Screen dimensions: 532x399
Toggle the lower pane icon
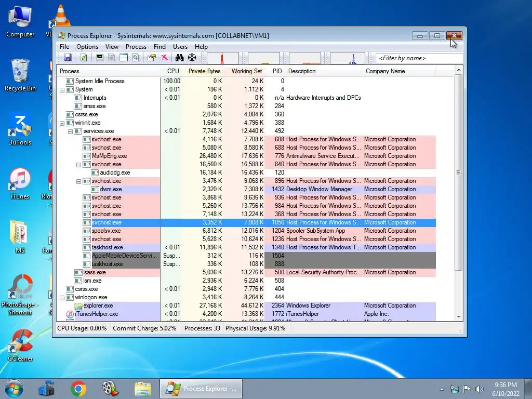tap(124, 58)
